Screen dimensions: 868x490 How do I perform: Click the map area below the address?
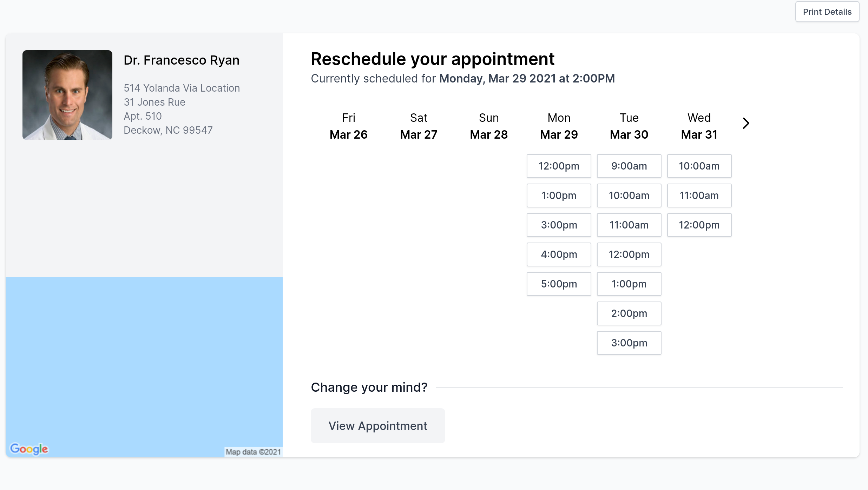click(144, 367)
